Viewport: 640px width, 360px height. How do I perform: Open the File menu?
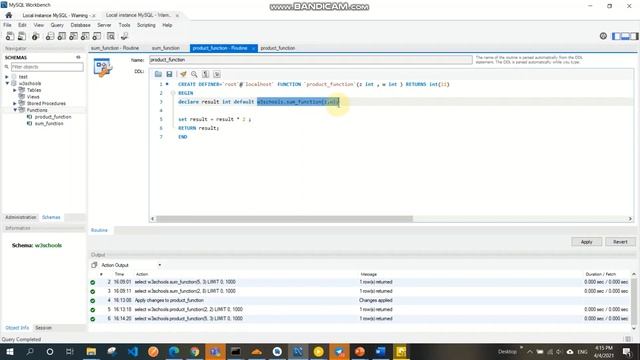(x=7, y=25)
